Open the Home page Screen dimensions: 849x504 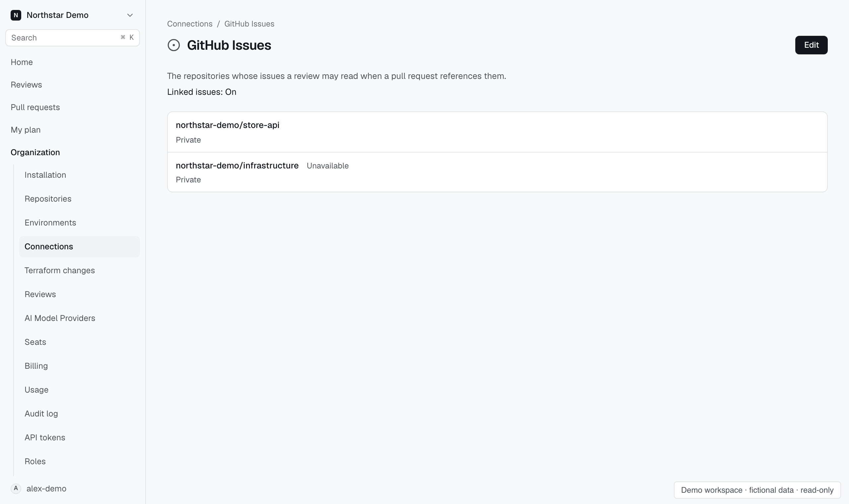(22, 62)
